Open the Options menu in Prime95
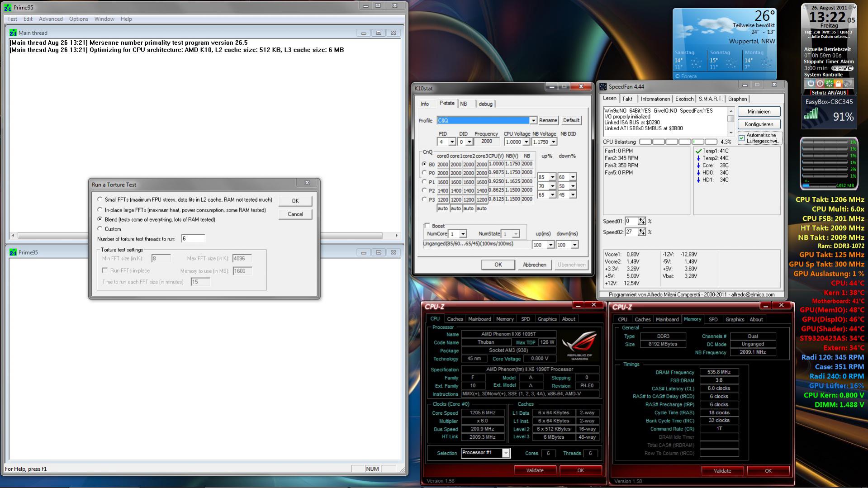 (79, 19)
